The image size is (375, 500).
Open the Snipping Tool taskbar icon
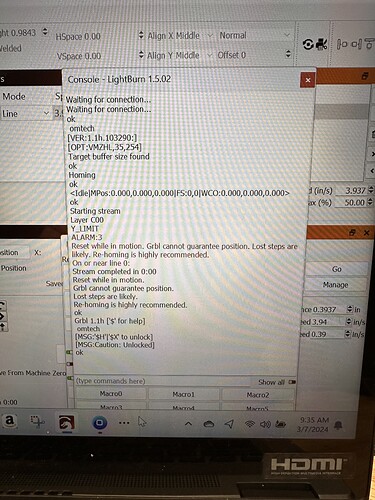(x=37, y=422)
